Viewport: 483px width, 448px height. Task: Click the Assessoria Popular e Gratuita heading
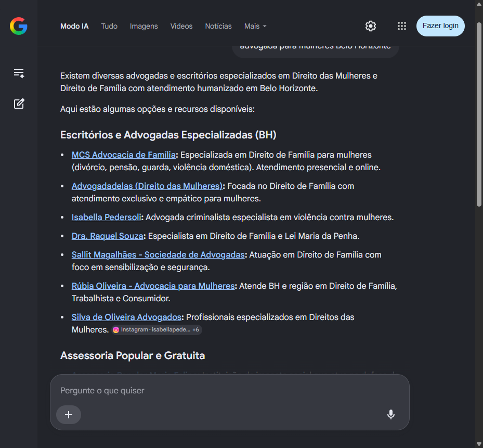click(x=133, y=355)
